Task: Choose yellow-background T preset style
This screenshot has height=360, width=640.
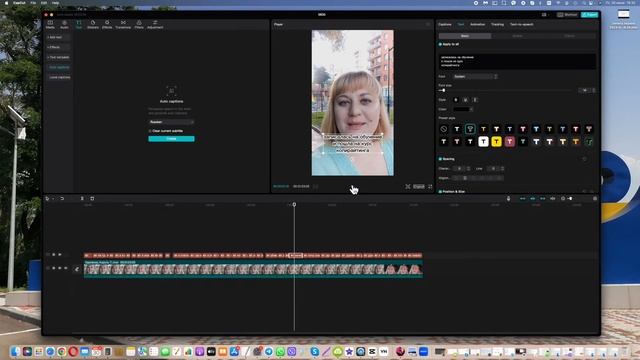Action: pyautogui.click(x=496, y=142)
